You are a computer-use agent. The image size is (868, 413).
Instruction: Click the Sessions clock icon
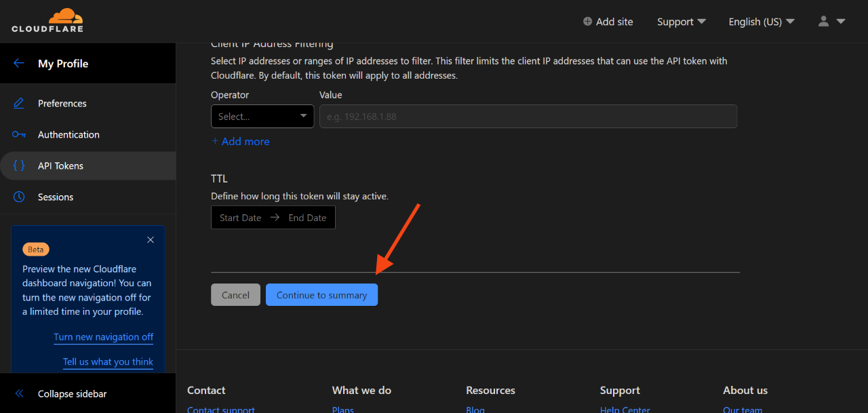19,197
